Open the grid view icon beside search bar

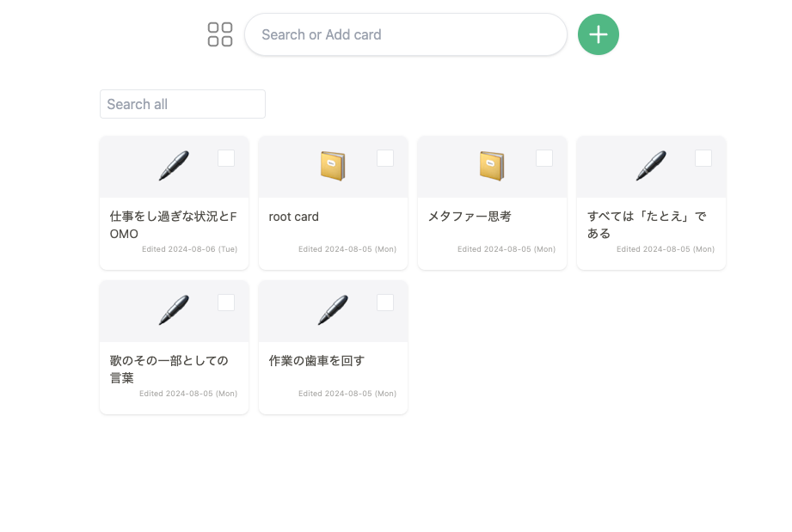coord(220,34)
